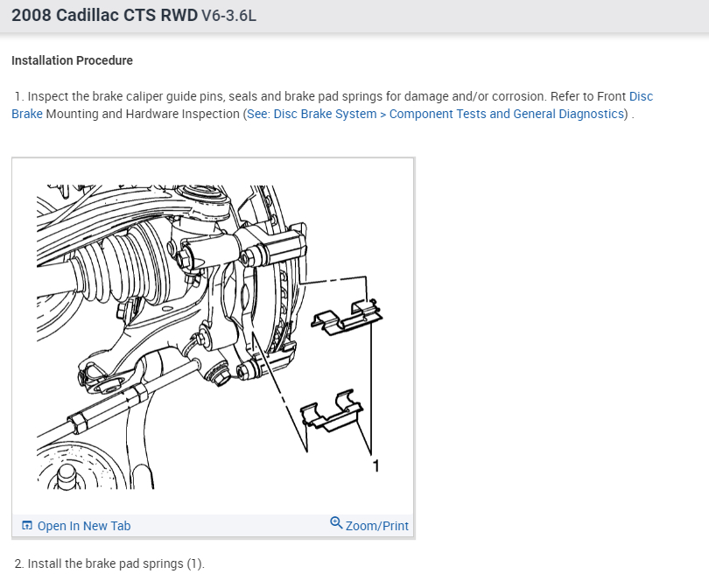Click the 'V6-3.6L' engine label
709x588 pixels.
[x=228, y=16]
